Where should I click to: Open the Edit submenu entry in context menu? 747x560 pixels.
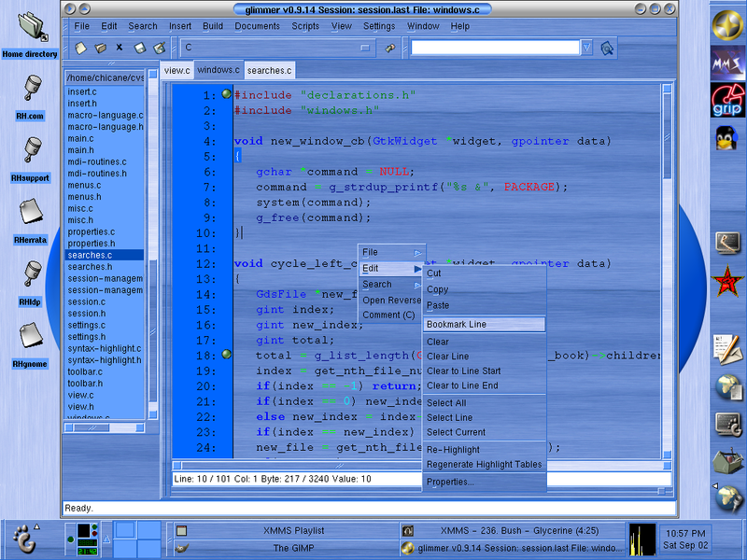pos(391,269)
